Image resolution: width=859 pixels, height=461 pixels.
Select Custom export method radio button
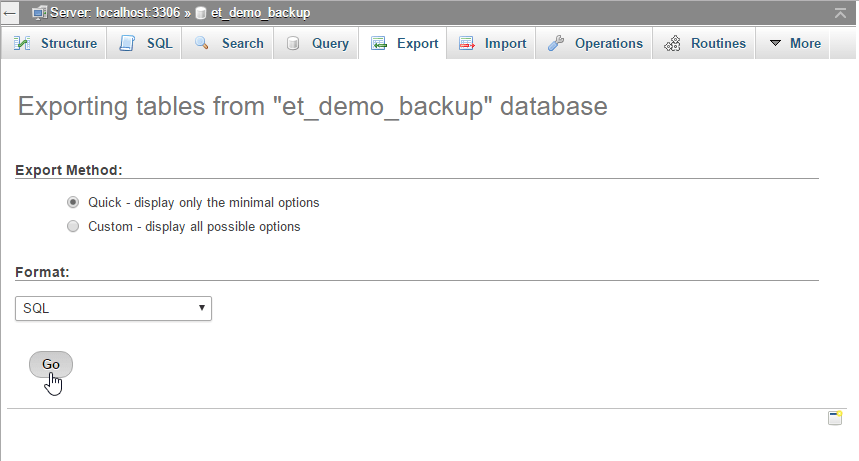(x=73, y=226)
